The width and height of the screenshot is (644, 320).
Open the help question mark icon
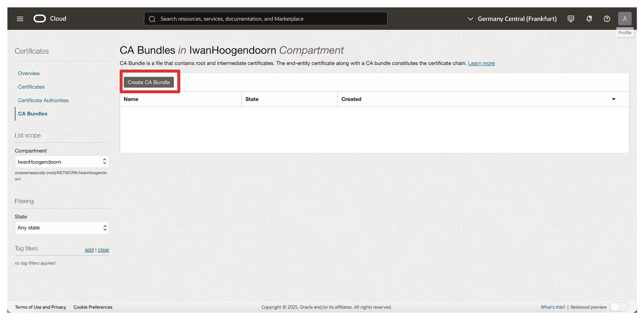coord(607,19)
